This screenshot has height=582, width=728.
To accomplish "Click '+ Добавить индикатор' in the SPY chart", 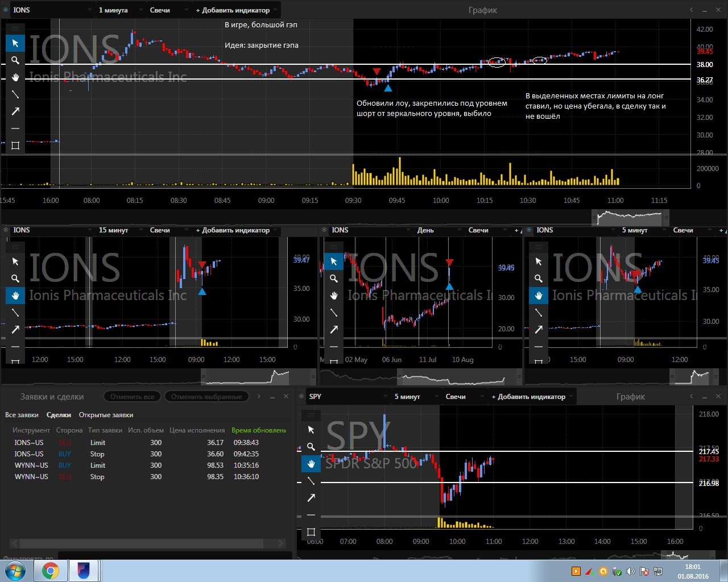I will 532,396.
